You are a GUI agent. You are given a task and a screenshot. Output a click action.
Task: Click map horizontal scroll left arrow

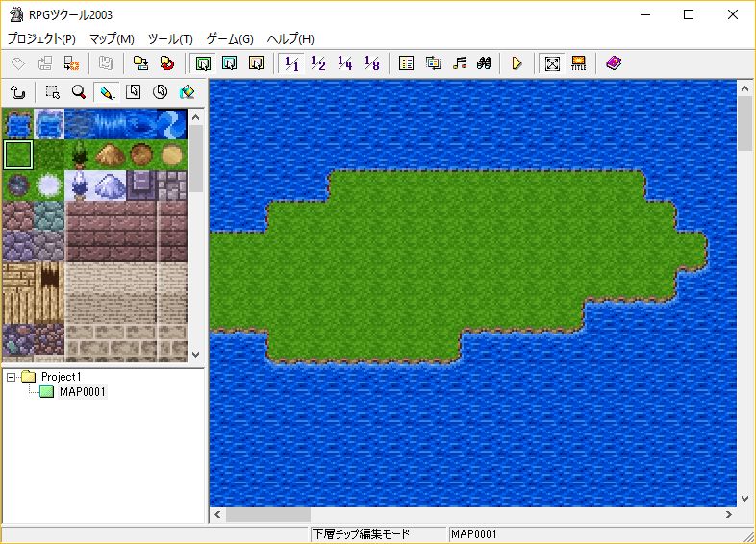click(217, 514)
